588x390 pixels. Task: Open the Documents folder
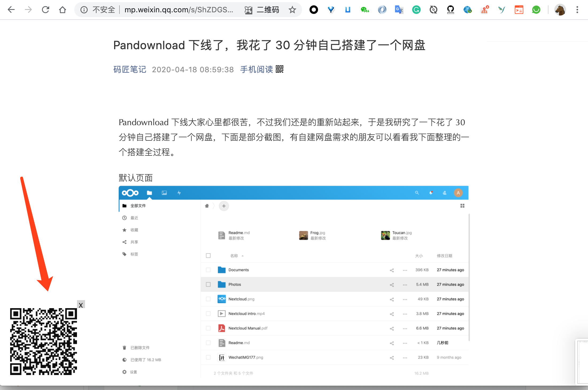238,270
